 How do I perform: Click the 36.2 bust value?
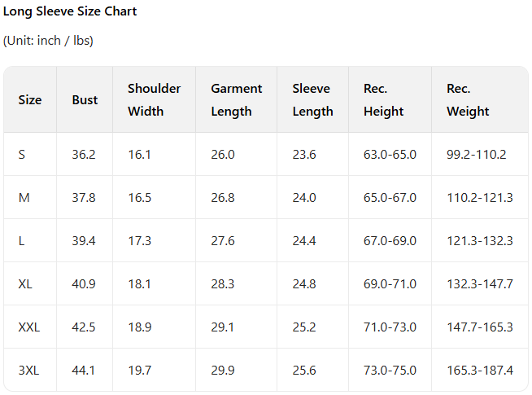point(84,155)
